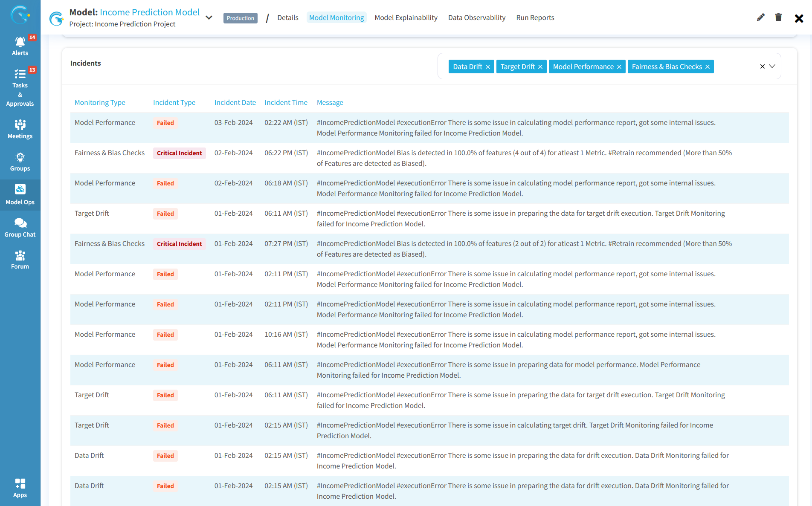The width and height of the screenshot is (812, 506).
Task: Click the app logo at top of sidebar
Action: pos(20,15)
